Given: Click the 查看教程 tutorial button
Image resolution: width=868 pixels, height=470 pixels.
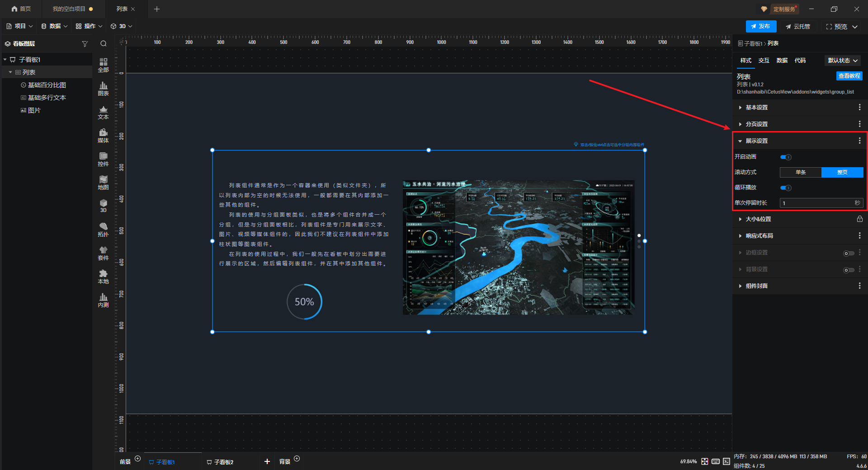Looking at the screenshot, I should click(x=849, y=76).
